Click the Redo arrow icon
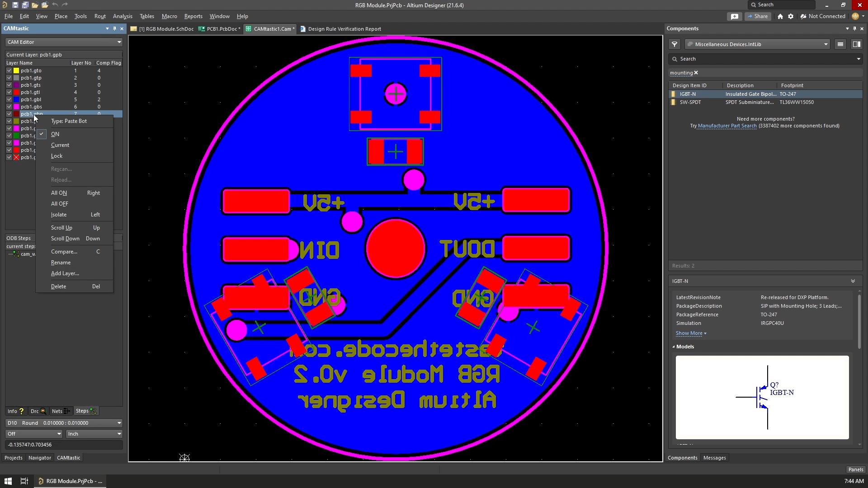This screenshot has width=868, height=488. [65, 5]
